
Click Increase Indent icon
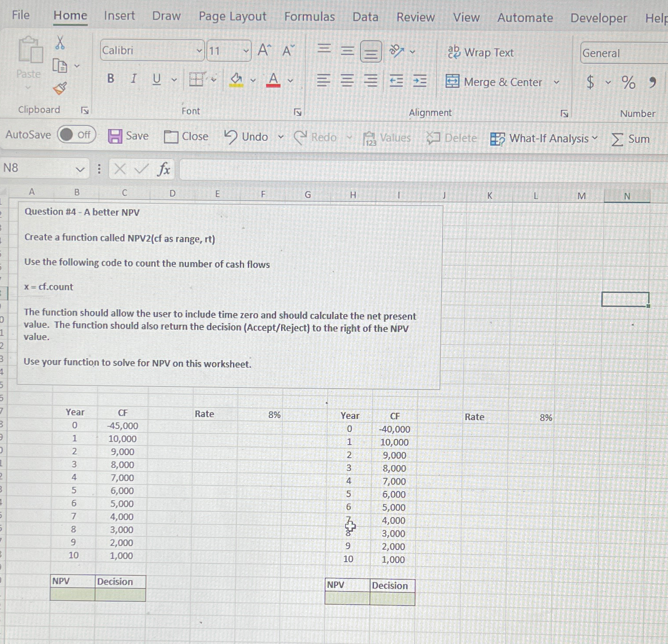tap(420, 81)
